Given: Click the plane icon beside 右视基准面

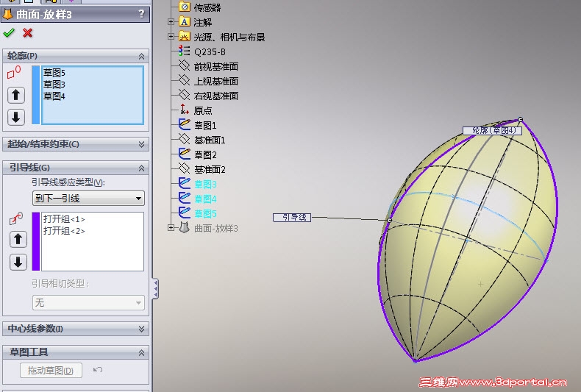Looking at the screenshot, I should point(184,95).
